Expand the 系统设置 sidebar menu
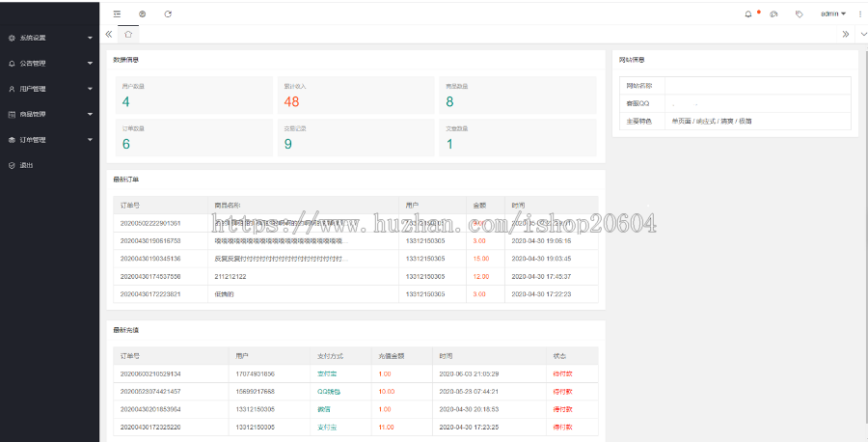The image size is (868, 442). pyautogui.click(x=50, y=38)
